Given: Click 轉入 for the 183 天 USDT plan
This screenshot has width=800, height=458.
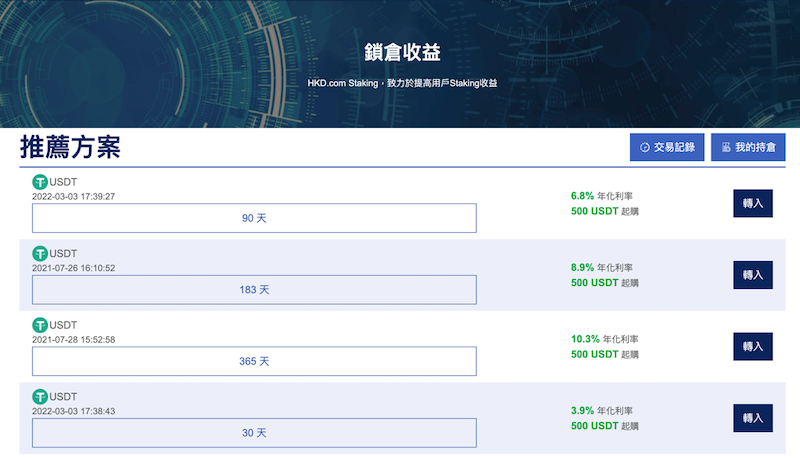Looking at the screenshot, I should tap(753, 275).
